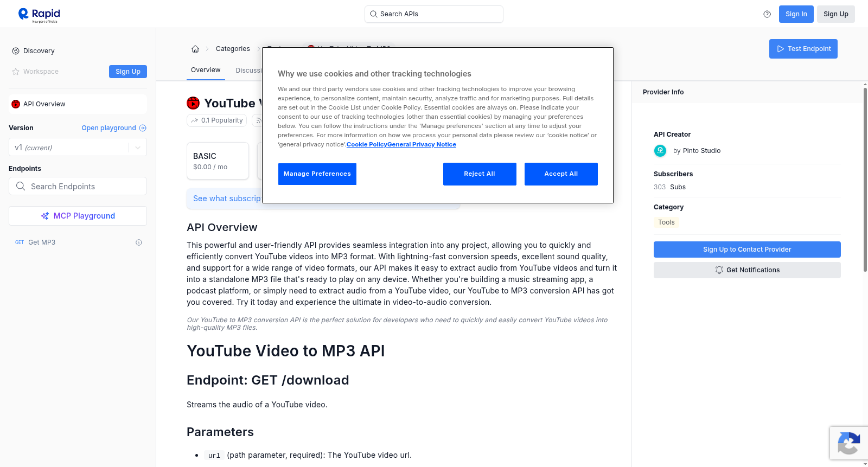Click the reCAPTCHA badge
Screen dimensions: 868x467
click(x=848, y=443)
